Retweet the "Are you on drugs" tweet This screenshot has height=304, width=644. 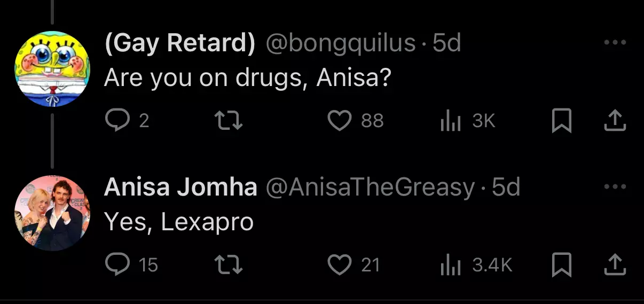(x=231, y=121)
